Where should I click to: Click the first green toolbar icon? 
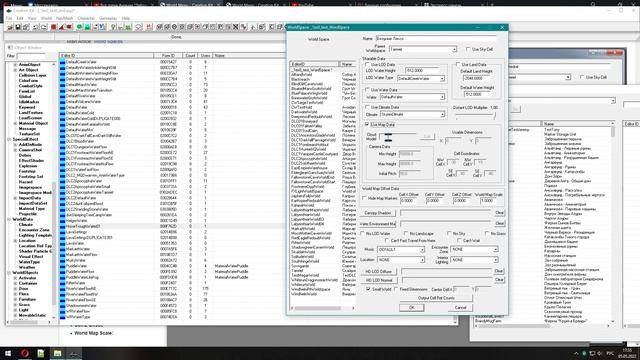[79, 27]
